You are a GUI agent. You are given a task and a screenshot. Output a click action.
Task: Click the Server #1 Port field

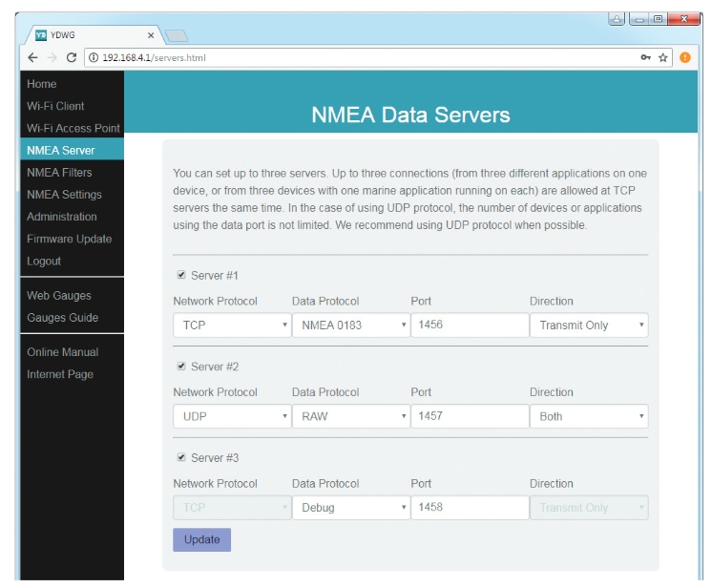click(470, 325)
